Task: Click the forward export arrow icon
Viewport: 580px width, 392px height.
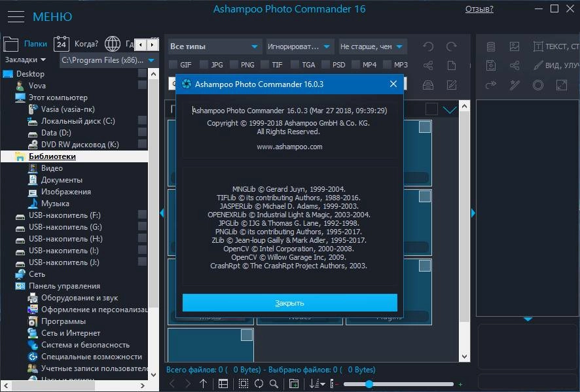Action: click(x=491, y=85)
